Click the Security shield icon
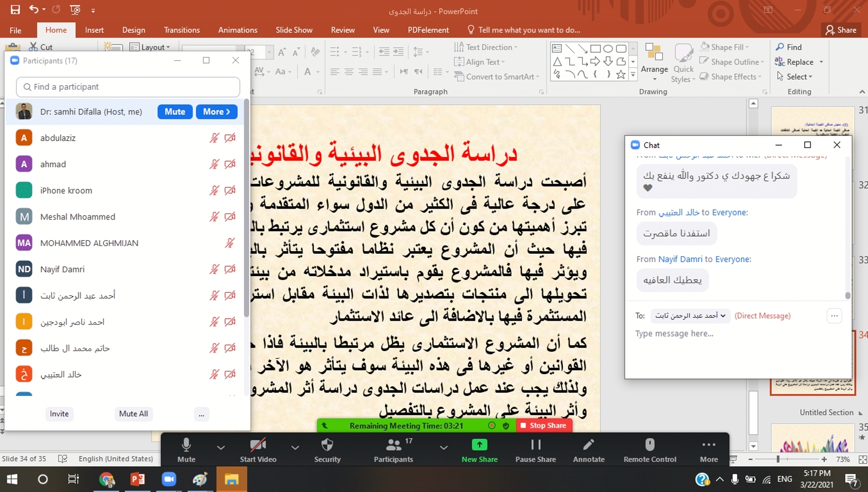The height and width of the screenshot is (492, 868). pos(327,445)
